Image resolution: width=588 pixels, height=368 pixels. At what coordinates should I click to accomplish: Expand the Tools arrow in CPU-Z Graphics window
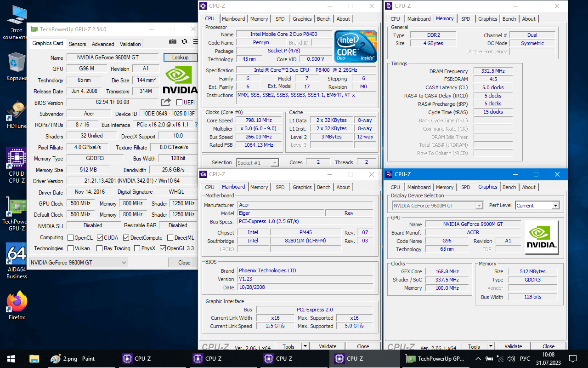490,346
